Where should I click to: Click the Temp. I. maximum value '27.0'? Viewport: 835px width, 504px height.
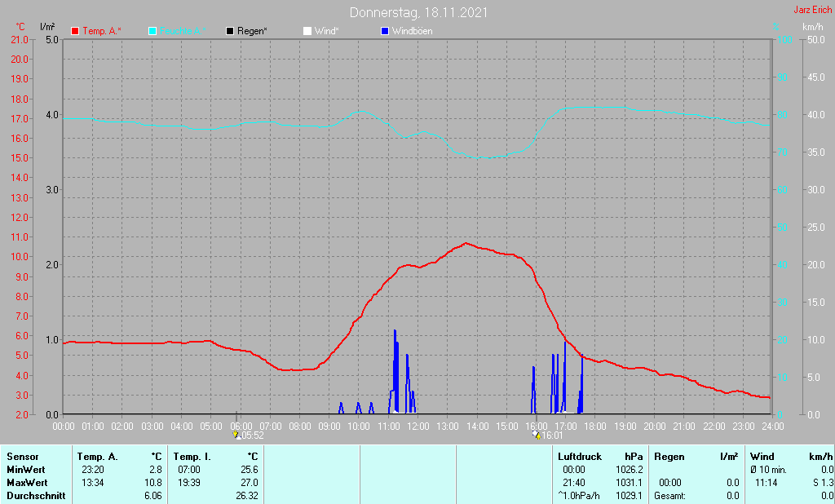pyautogui.click(x=250, y=483)
